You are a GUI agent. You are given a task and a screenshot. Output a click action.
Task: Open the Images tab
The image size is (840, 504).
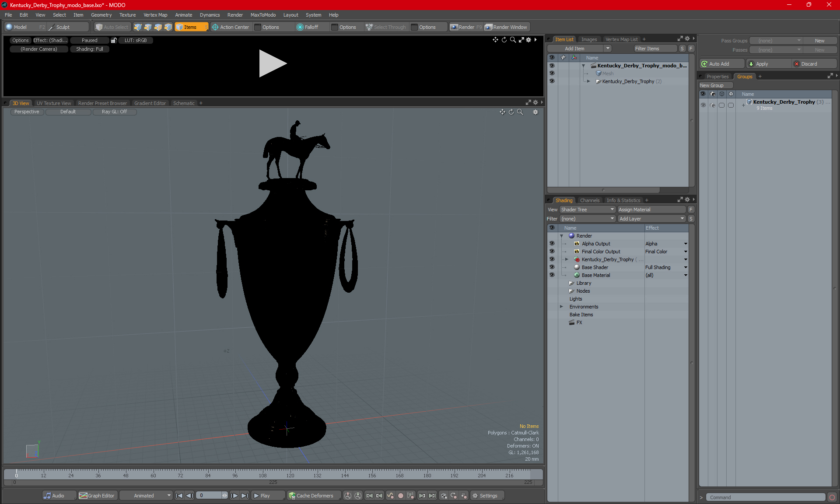pyautogui.click(x=589, y=39)
